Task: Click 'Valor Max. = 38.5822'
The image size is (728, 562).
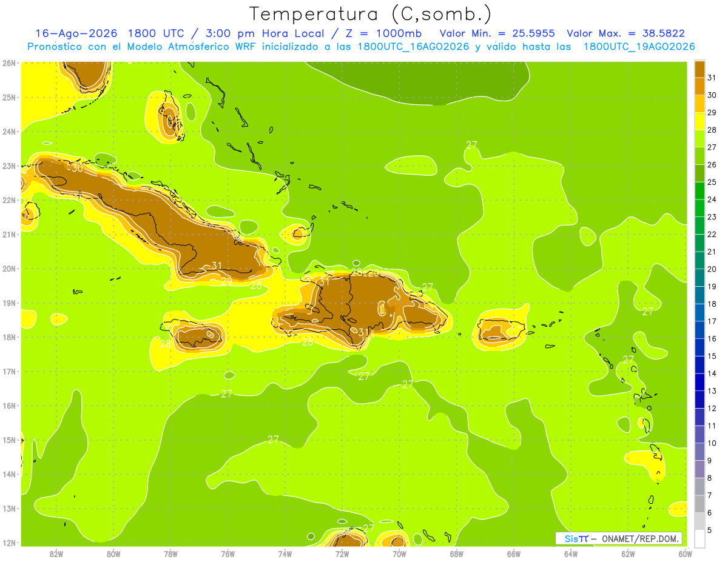Action: [x=625, y=33]
